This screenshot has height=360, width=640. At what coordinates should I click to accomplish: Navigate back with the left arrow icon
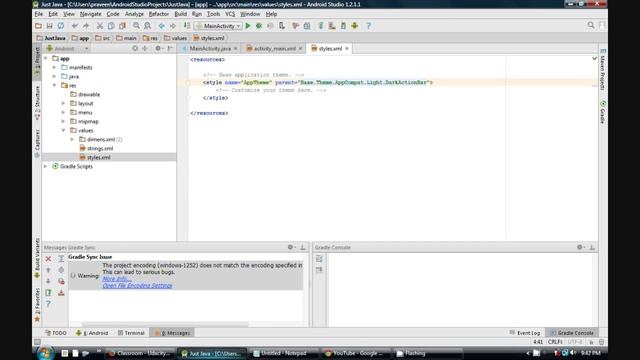pyautogui.click(x=162, y=26)
